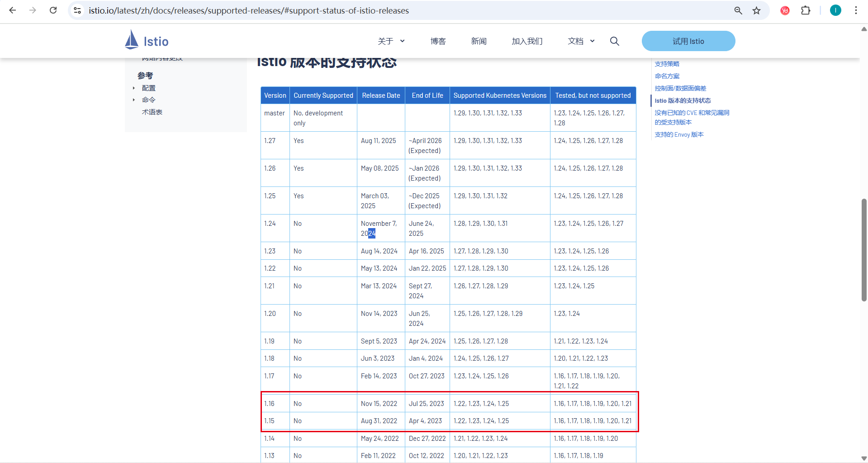Click the site information icon in address bar

point(78,10)
